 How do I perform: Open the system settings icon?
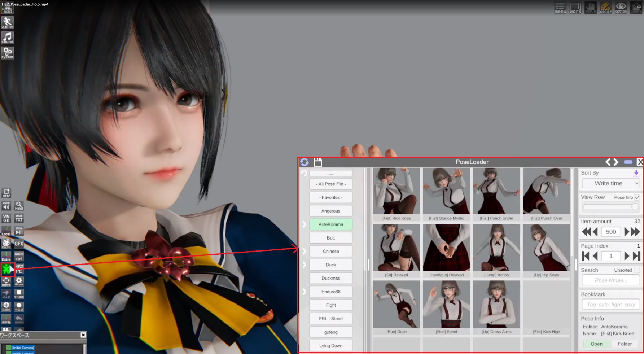click(x=7, y=53)
